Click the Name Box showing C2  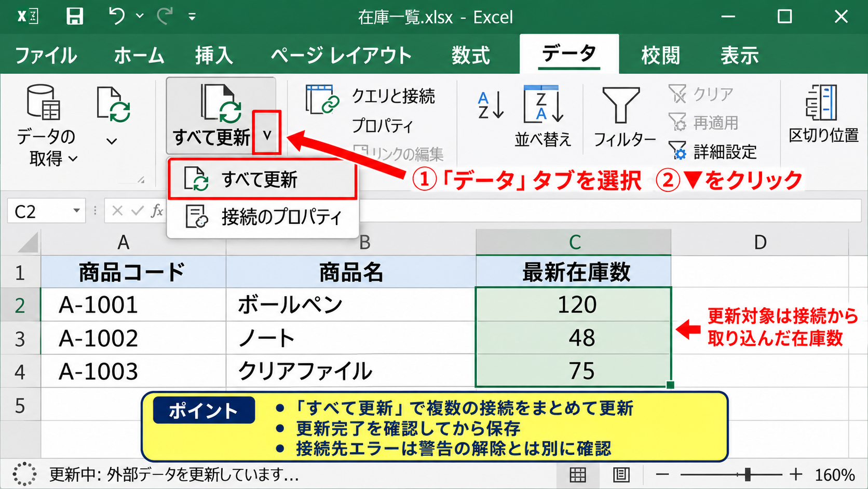46,211
